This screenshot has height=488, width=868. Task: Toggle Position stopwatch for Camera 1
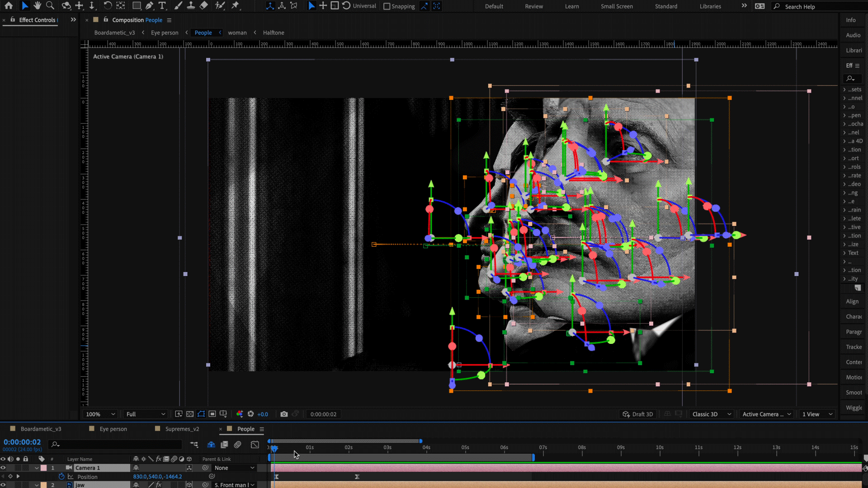(61, 476)
